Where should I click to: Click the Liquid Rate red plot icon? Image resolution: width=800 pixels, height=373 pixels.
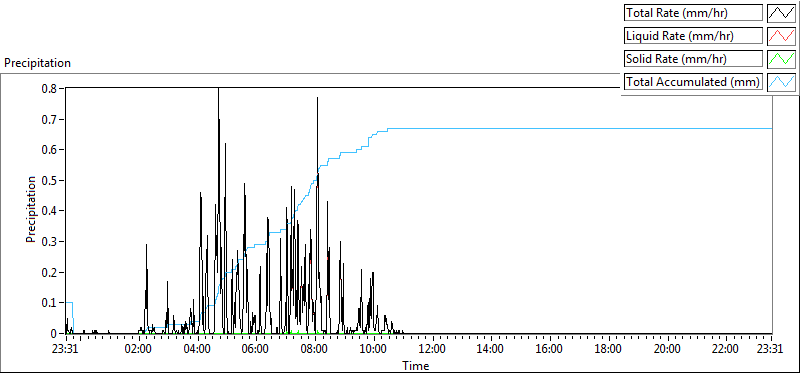[782, 36]
